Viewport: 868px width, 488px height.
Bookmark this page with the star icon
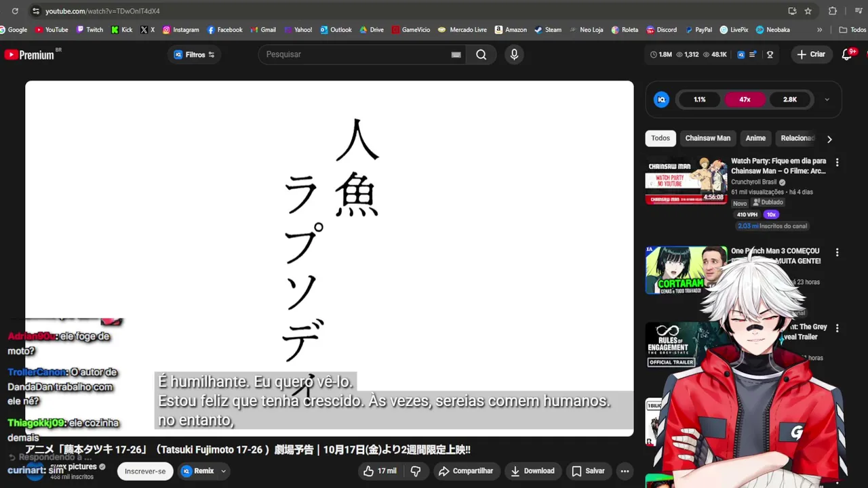pos(808,11)
